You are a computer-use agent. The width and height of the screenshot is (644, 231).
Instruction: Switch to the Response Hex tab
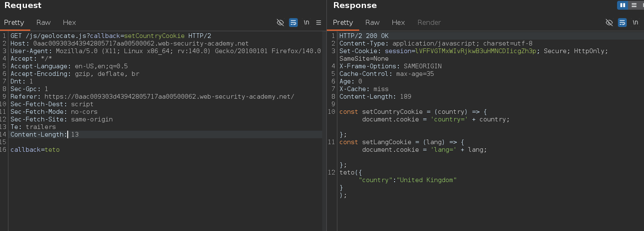click(398, 22)
